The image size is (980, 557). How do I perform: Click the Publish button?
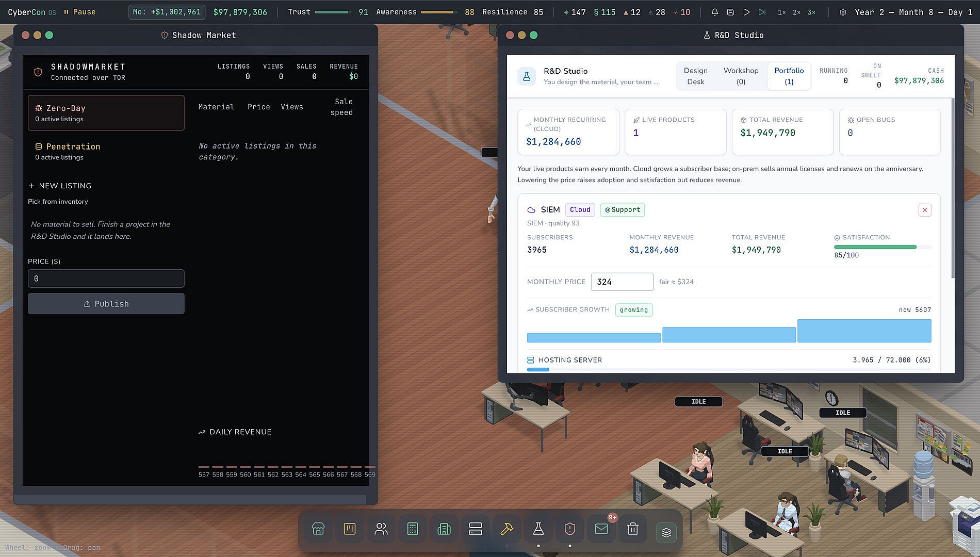pyautogui.click(x=106, y=304)
